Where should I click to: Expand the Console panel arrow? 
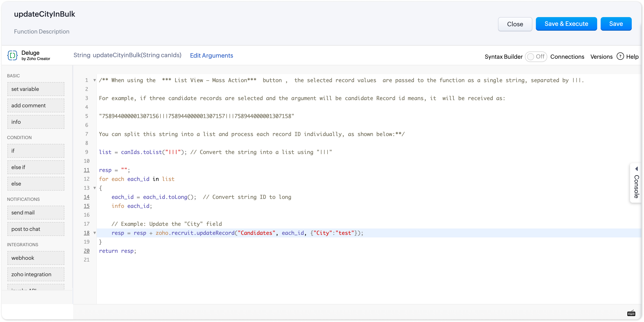coord(636,169)
